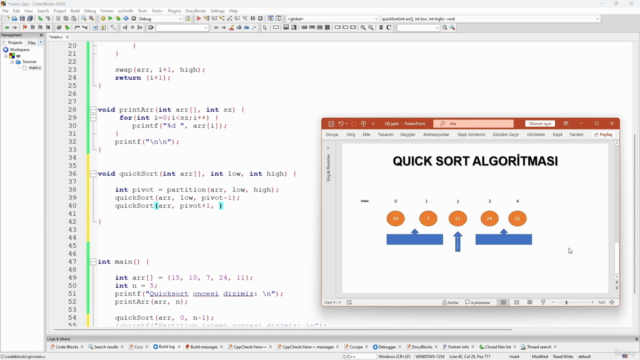This screenshot has height=360, width=640.
Task: Collapse fold marker at line 28 printArr
Action: (x=93, y=110)
